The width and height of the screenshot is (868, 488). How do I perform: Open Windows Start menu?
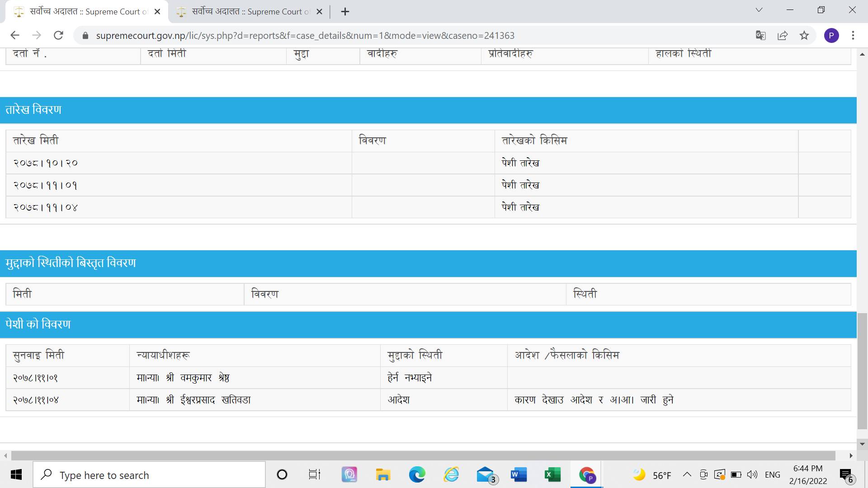click(x=16, y=475)
